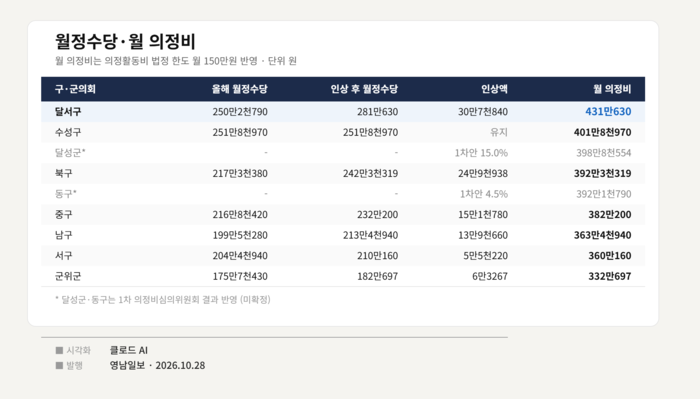Click the 월 의정비 column header
700x399 pixels.
coord(612,89)
